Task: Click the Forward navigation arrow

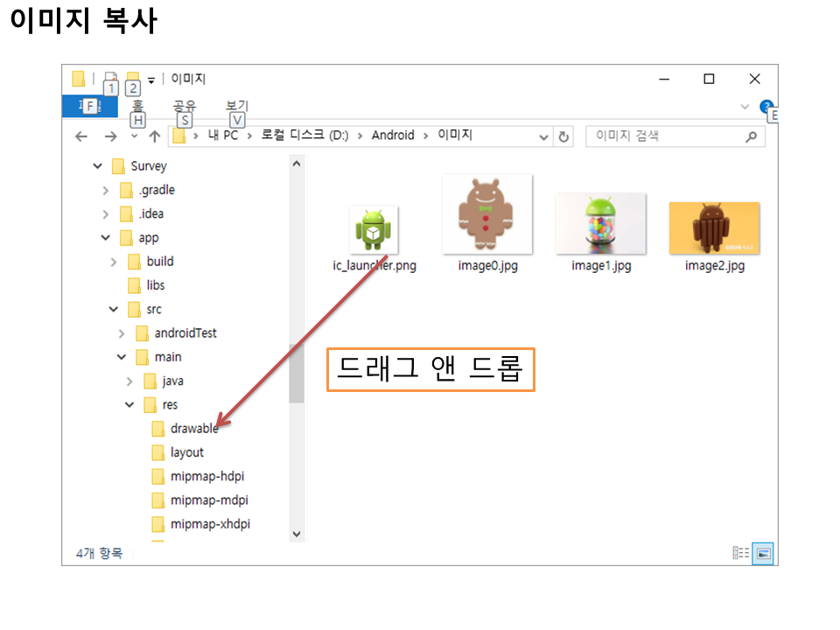Action: coord(110,136)
